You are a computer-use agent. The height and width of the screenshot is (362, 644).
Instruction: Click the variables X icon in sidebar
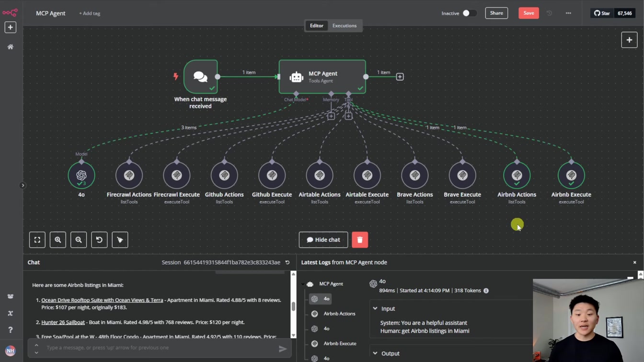click(10, 313)
